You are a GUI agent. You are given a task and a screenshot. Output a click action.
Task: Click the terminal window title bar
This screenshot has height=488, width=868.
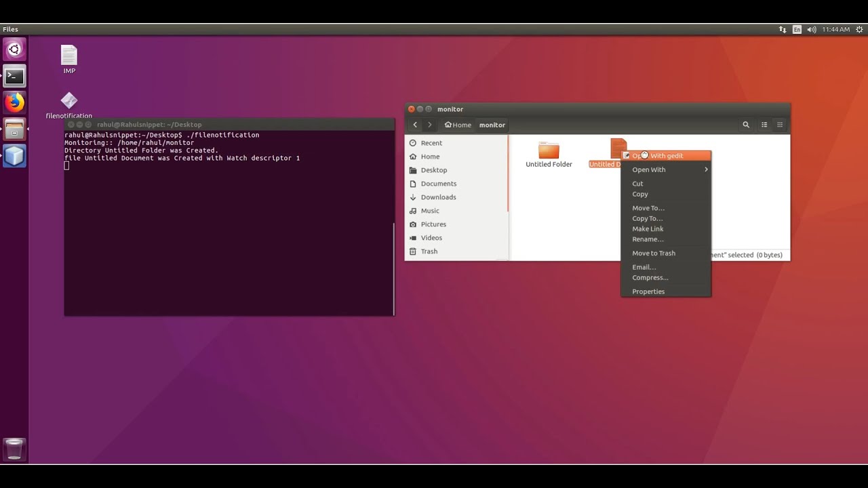[x=229, y=125]
